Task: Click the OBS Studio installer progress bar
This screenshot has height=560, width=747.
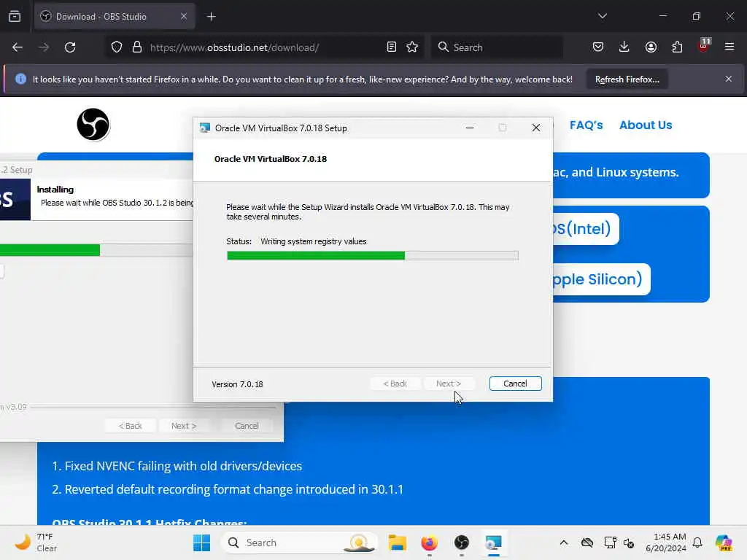Action: 97,250
